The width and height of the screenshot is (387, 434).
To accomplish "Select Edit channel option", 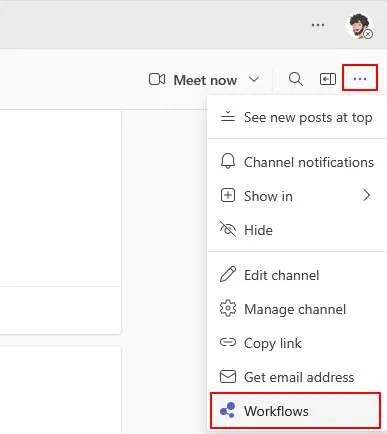I will (x=296, y=275).
